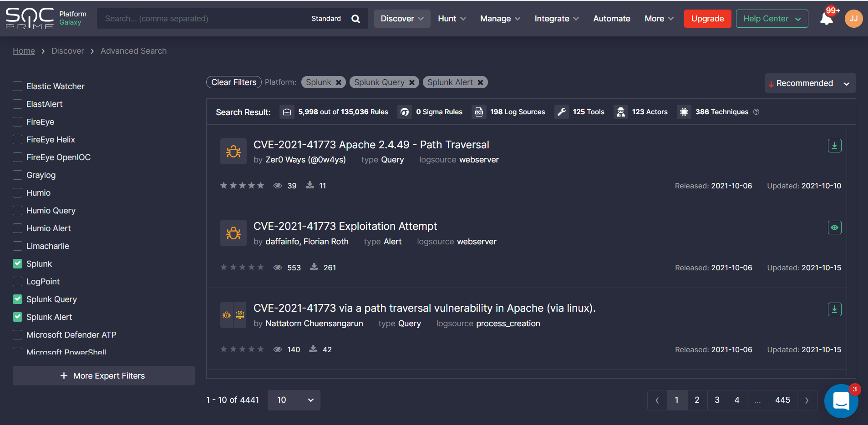Click the Techniques chip icon

pos(684,111)
